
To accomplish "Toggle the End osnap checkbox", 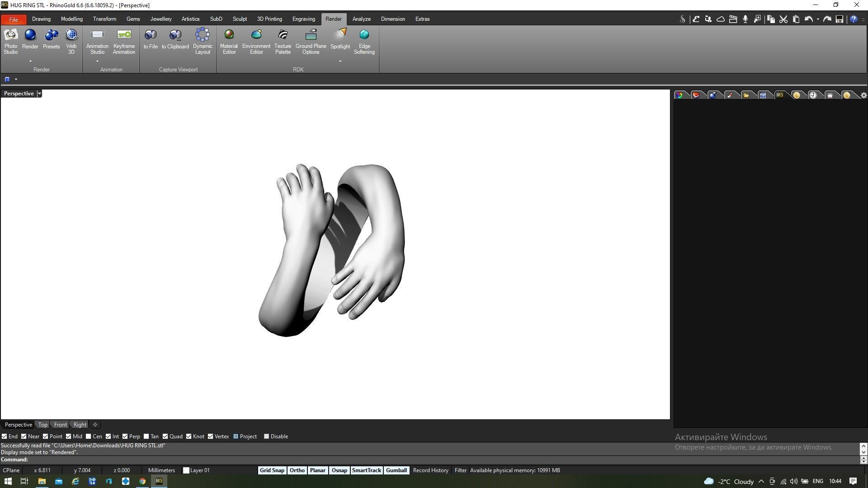I will (x=4, y=436).
